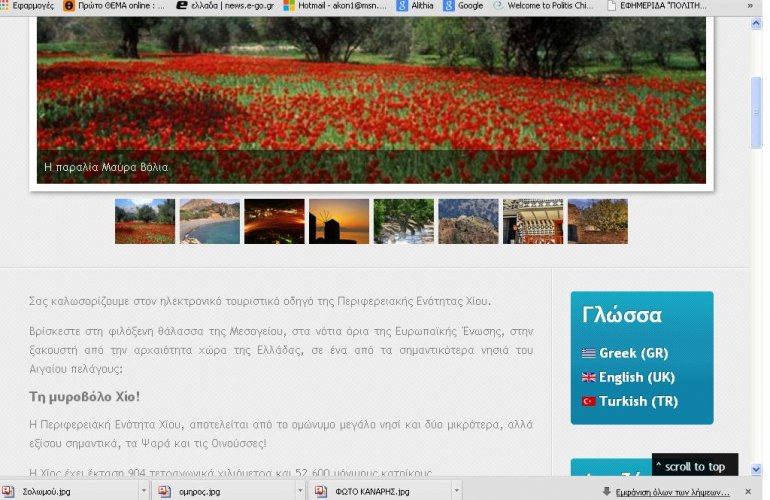This screenshot has width=770, height=500.
Task: Click scrollbar up arrow
Action: point(756,23)
